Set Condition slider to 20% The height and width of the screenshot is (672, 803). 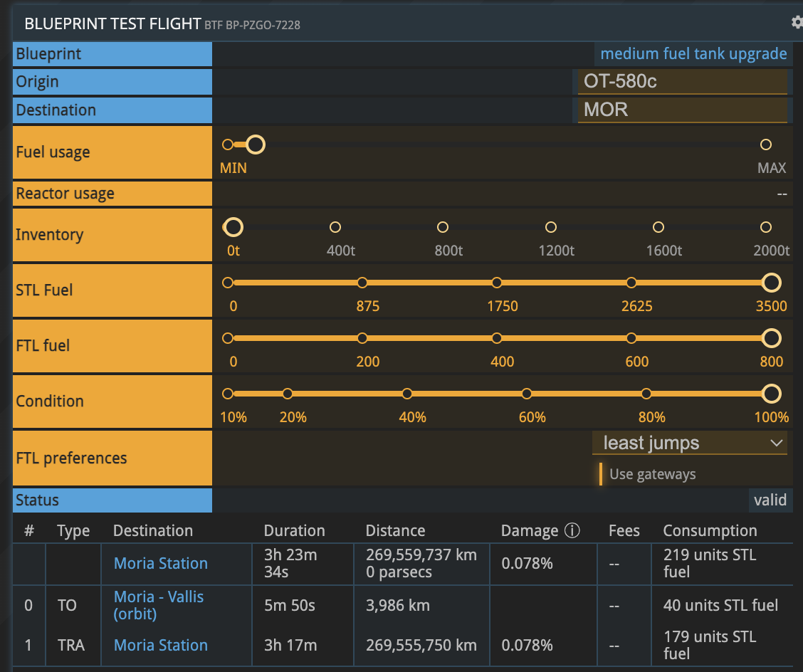pos(288,394)
